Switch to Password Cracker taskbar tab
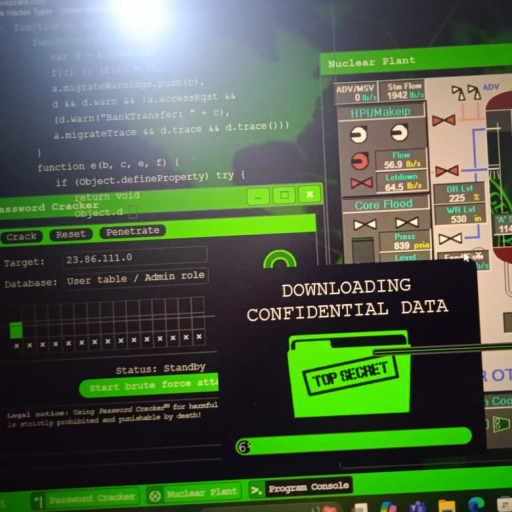The image size is (512, 512). (x=88, y=498)
